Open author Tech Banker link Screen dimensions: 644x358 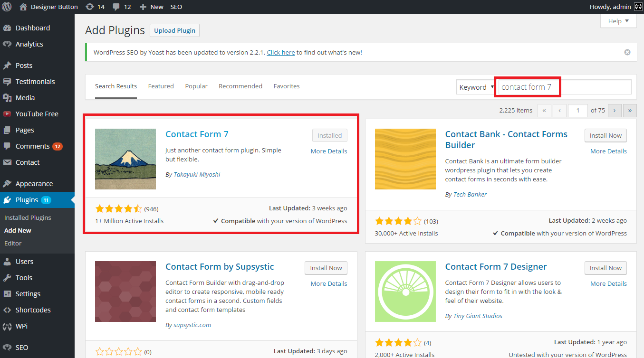pos(470,194)
